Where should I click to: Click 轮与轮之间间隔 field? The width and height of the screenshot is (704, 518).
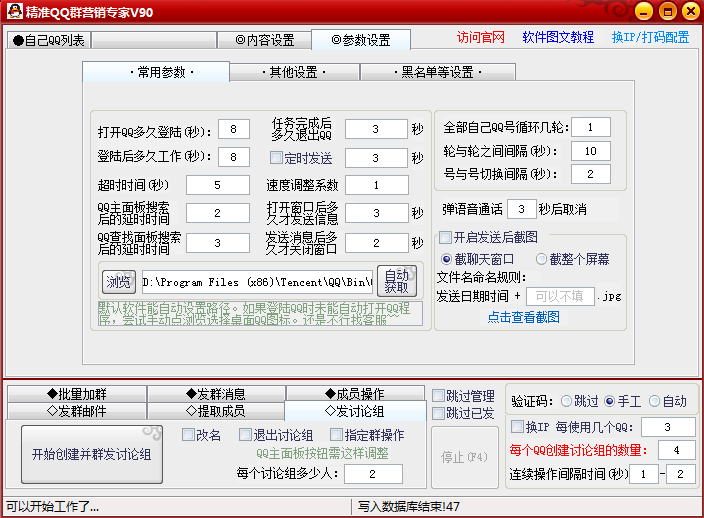[591, 151]
